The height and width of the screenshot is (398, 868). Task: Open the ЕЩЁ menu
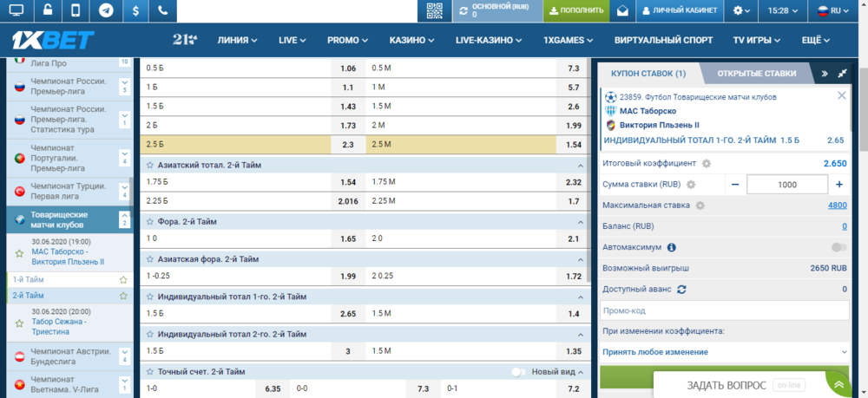816,41
